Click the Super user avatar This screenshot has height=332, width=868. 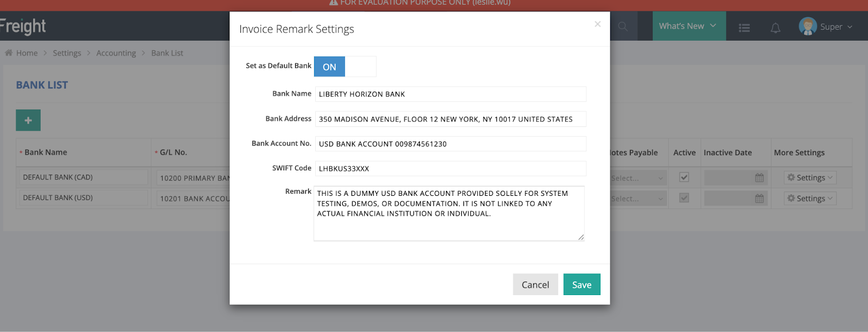coord(807,26)
